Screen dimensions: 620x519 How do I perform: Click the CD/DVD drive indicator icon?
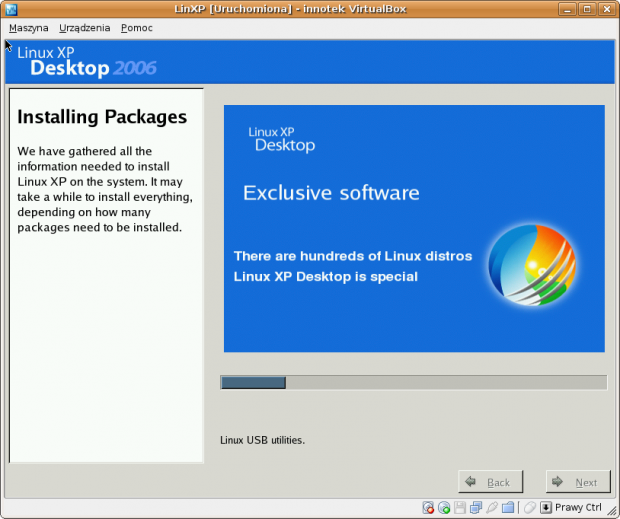444,508
